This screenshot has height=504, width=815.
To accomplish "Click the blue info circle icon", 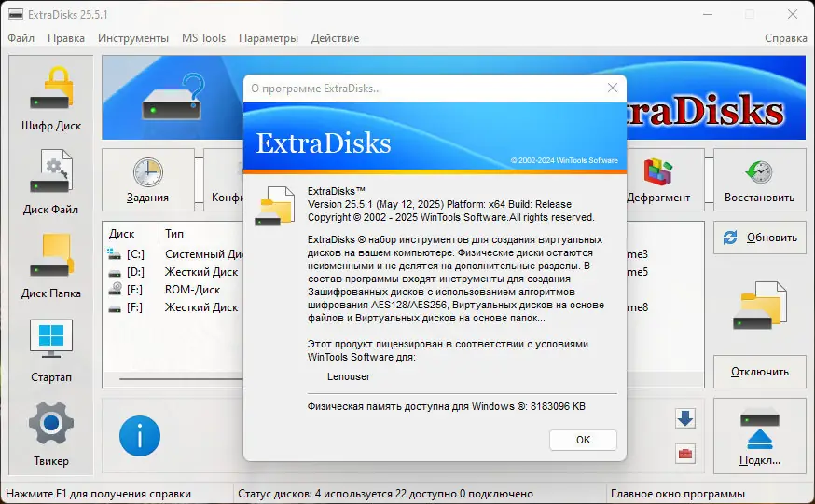I will point(140,436).
